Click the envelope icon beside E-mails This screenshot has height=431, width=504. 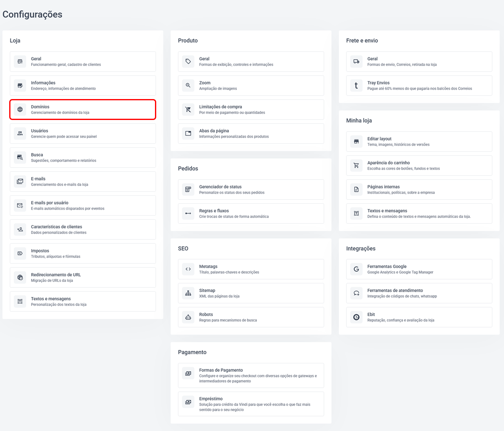20,182
